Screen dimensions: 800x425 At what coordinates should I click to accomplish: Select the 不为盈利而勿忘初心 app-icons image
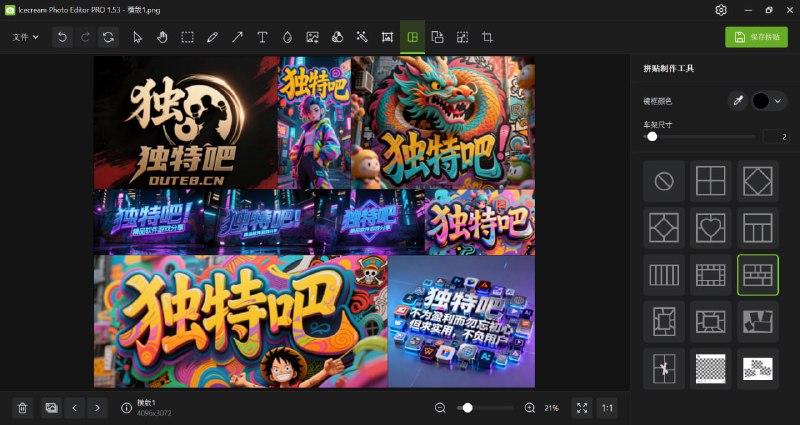point(462,321)
